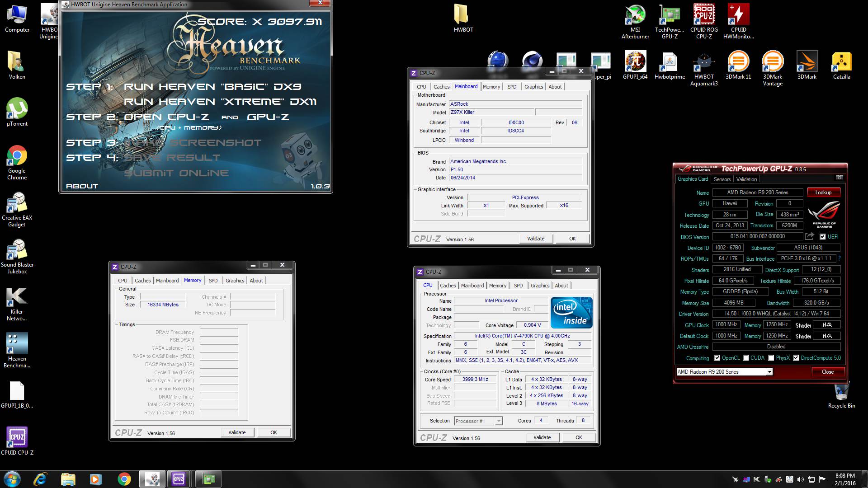
Task: Click ABOUT in the Heaven Benchmark app
Action: (x=82, y=186)
